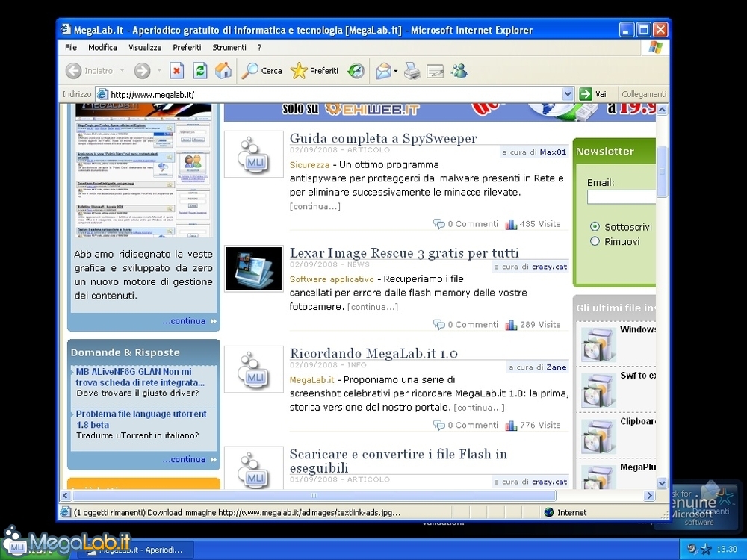Open the Mail button dropdown arrow
Image resolution: width=747 pixels, height=560 pixels.
tap(396, 71)
